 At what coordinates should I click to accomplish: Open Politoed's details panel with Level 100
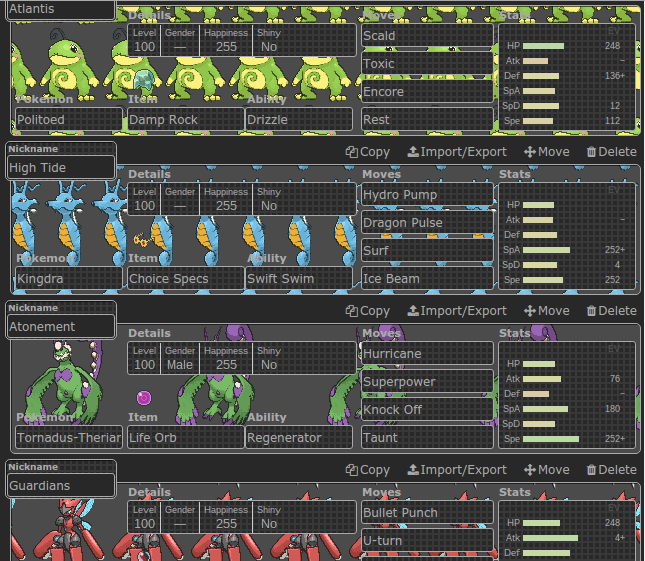pyautogui.click(x=242, y=40)
